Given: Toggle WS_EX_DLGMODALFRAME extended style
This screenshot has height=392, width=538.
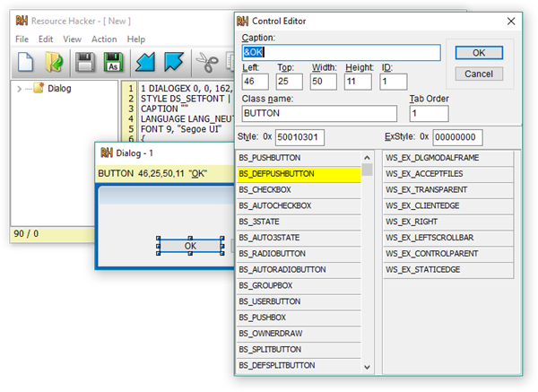Looking at the screenshot, I should tap(448, 158).
